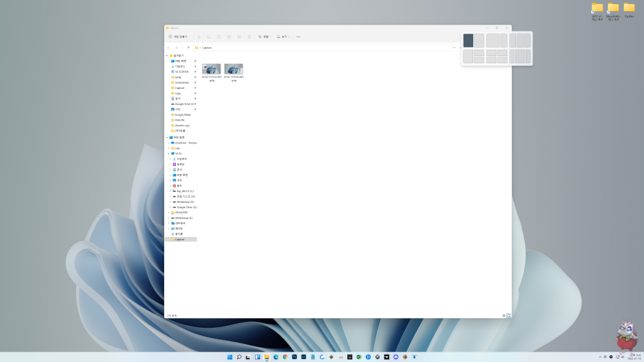
Task: Select 휴지통 (Recycle Bin) in navigation tree
Action: point(179,234)
